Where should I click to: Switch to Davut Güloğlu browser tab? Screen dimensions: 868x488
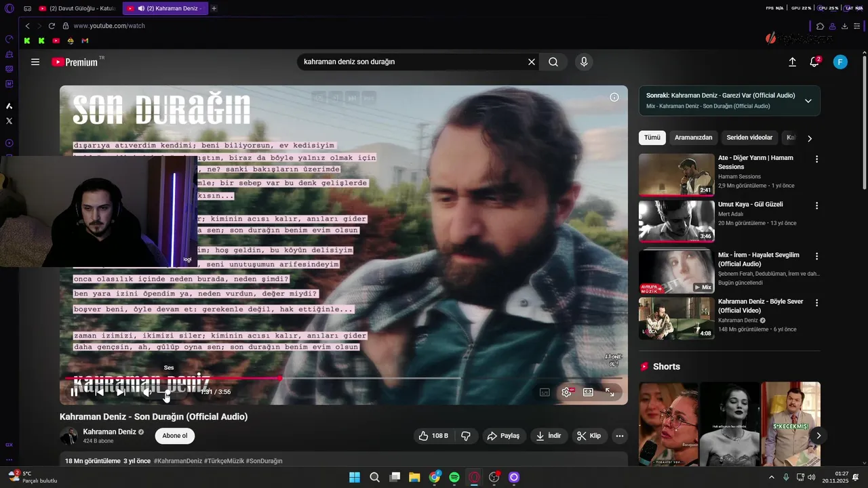pyautogui.click(x=77, y=8)
